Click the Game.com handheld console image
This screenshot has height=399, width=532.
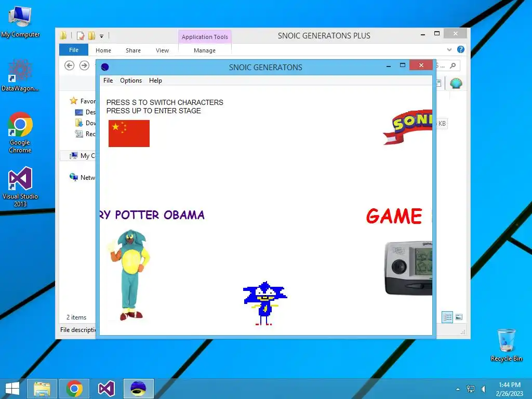point(408,268)
